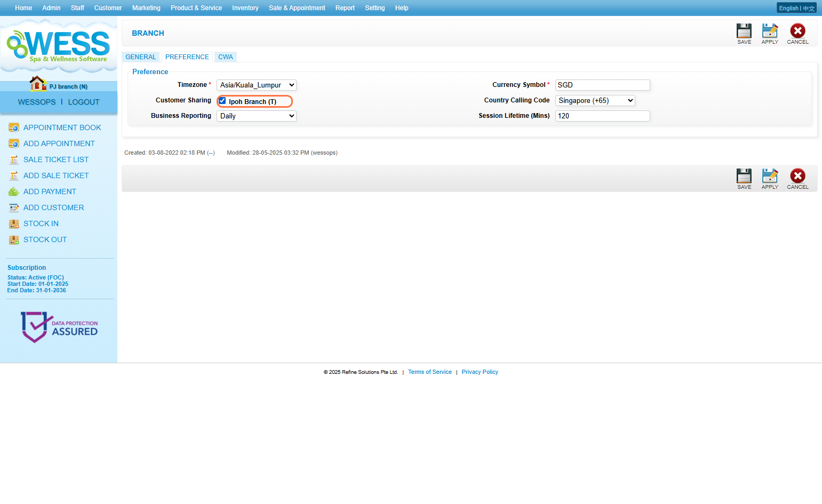Click the Add Customer sidebar icon
The width and height of the screenshot is (822, 504).
pos(14,208)
